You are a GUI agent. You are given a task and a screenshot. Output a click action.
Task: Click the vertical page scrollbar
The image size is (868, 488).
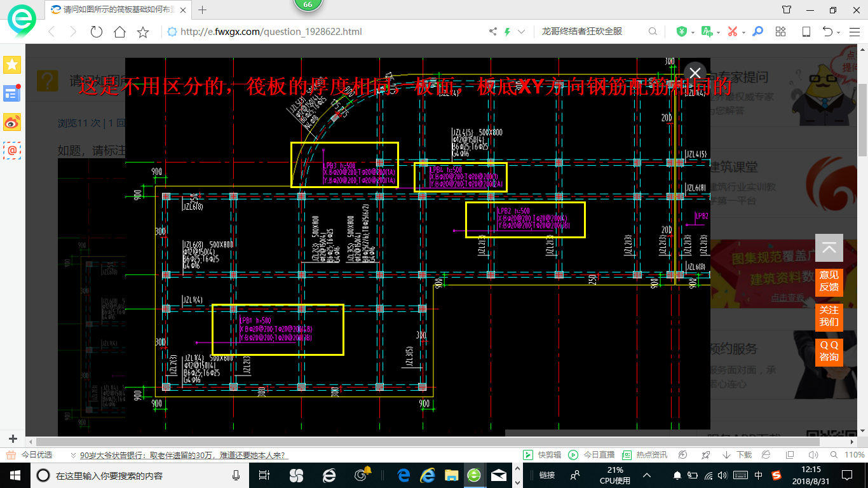pyautogui.click(x=862, y=119)
